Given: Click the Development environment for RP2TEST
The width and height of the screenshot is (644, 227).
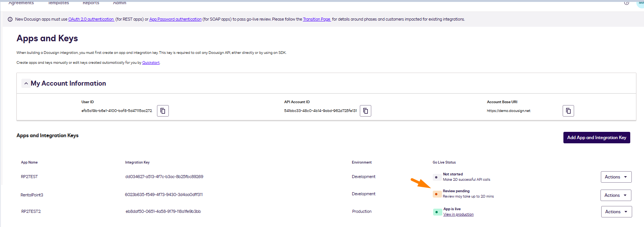Looking at the screenshot, I should pos(364,177).
